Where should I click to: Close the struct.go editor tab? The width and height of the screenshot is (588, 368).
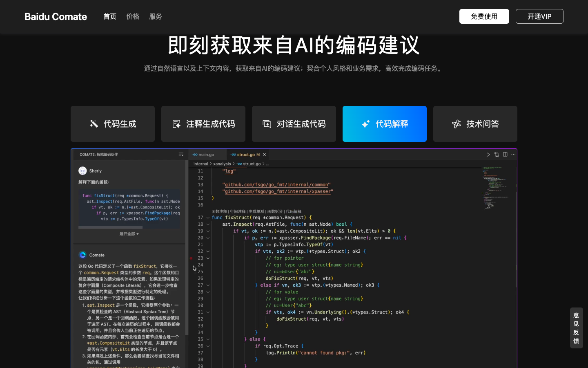(264, 155)
